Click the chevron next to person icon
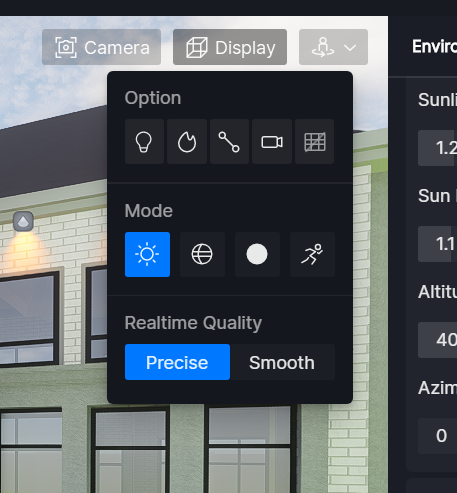Screen dimensions: 457x493 click(350, 48)
